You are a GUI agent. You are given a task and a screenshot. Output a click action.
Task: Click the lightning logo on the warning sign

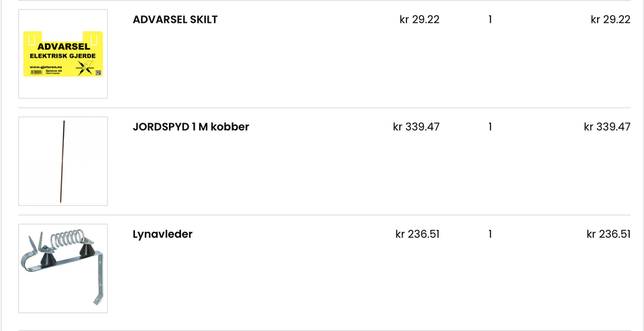(85, 66)
